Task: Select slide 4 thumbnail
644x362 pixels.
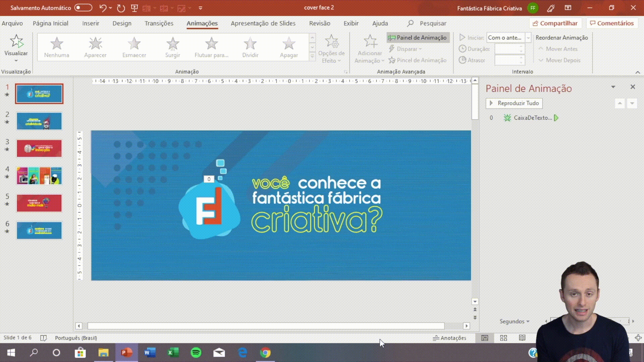Action: pyautogui.click(x=39, y=176)
